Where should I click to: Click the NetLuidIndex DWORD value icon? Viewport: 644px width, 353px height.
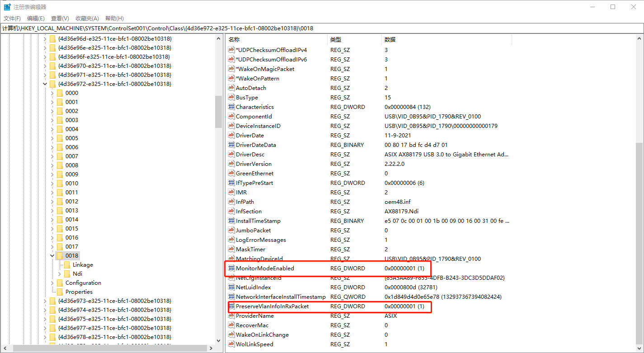tap(231, 287)
